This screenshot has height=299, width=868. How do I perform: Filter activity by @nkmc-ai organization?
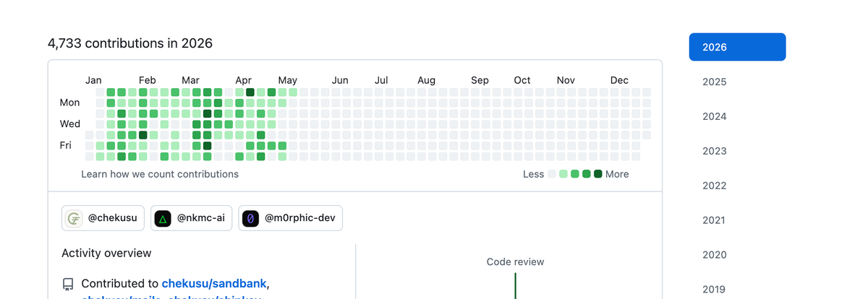coord(192,218)
